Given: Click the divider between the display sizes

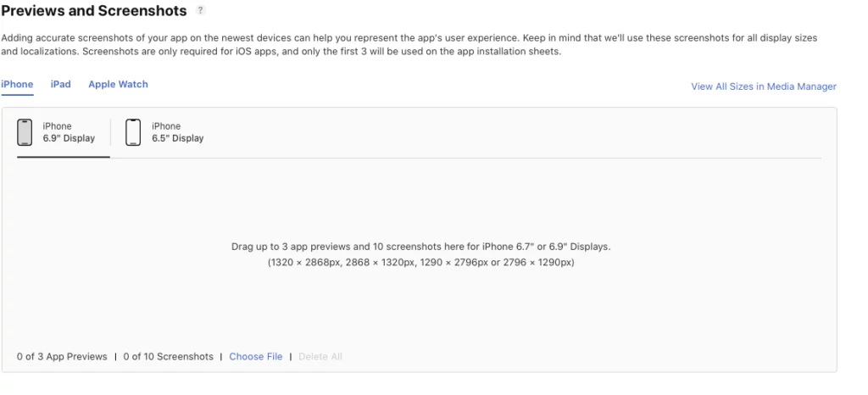Looking at the screenshot, I should [111, 132].
